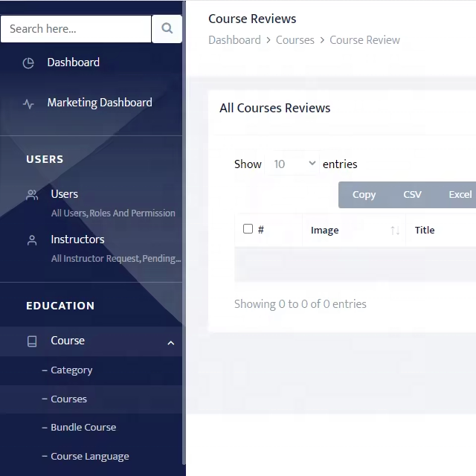Screen dimensions: 476x476
Task: Collapse the Course menu chevron
Action: [x=170, y=342]
